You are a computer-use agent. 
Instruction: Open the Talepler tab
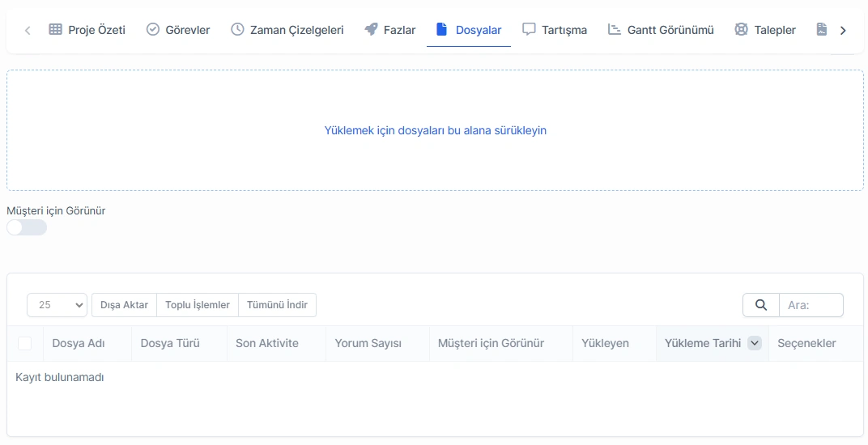click(x=766, y=30)
